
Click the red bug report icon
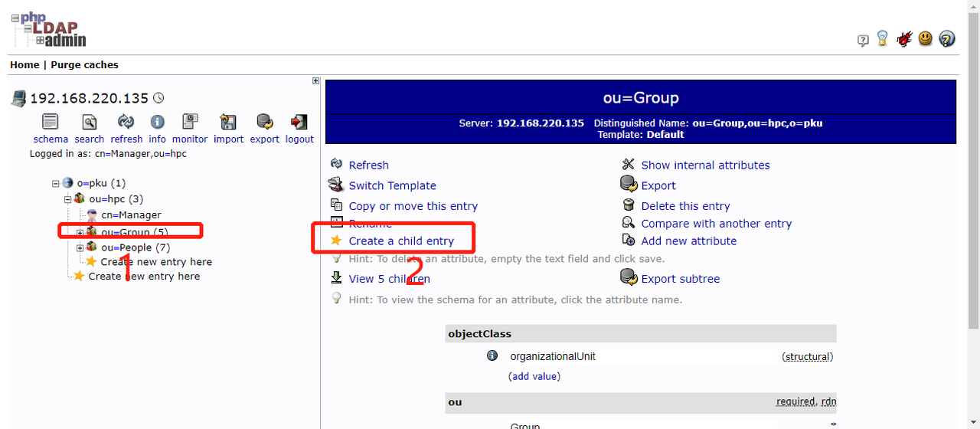tap(904, 39)
